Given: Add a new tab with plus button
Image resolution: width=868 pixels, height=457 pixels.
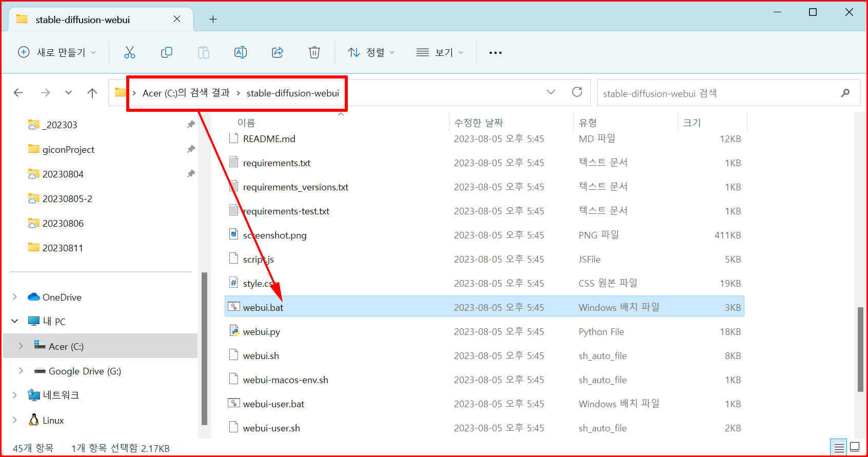Looking at the screenshot, I should pyautogui.click(x=213, y=19).
